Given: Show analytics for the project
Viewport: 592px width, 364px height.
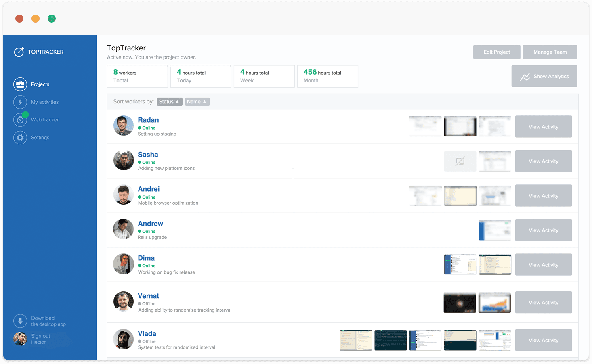Looking at the screenshot, I should tap(544, 76).
